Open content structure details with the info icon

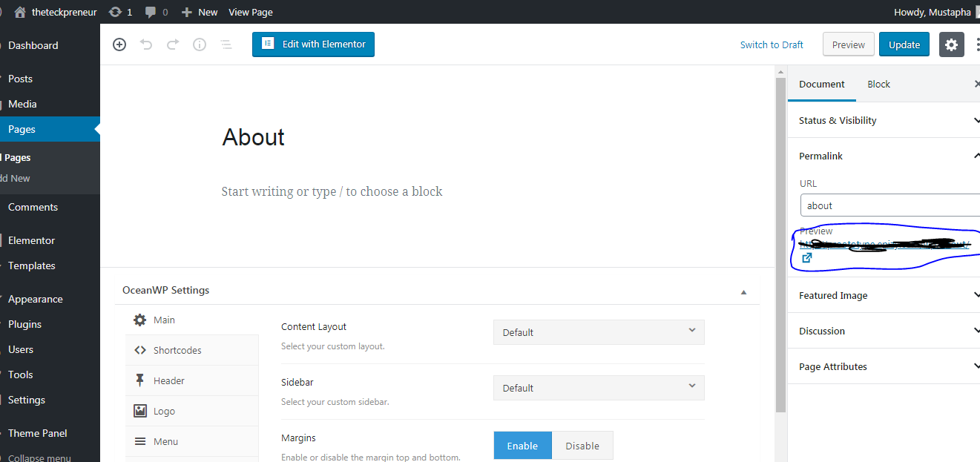pos(198,44)
